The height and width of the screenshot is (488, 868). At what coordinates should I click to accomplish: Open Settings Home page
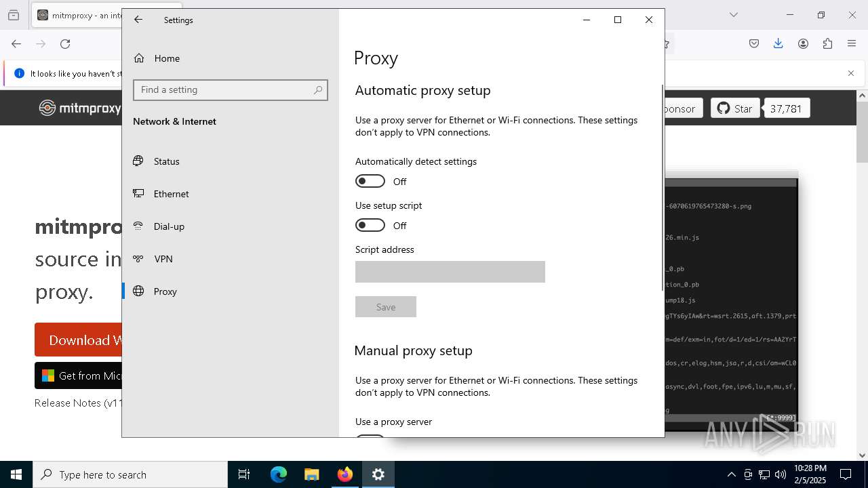click(x=166, y=58)
